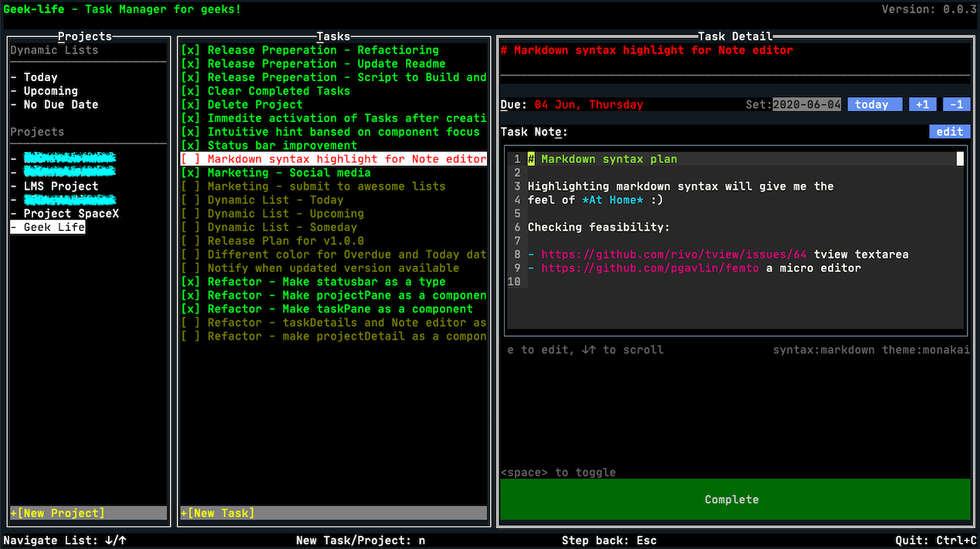Select the Upcoming dynamic list
Viewport: 980px width, 549px height.
50,91
